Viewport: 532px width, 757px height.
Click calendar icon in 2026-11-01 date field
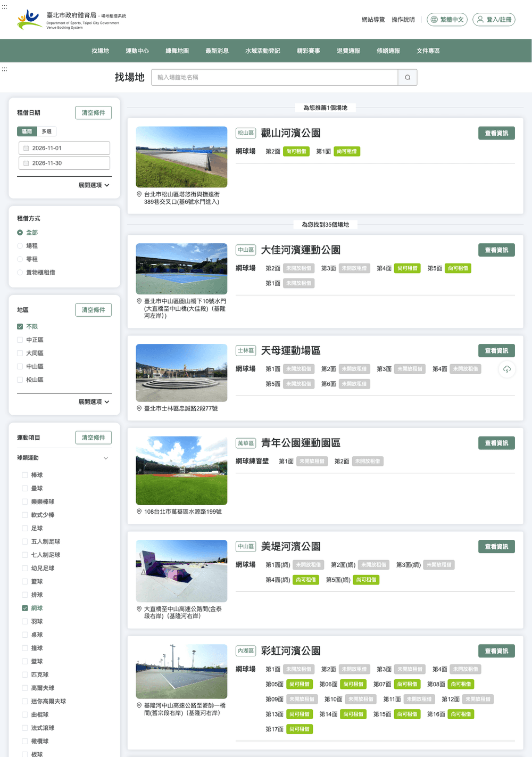coord(26,148)
